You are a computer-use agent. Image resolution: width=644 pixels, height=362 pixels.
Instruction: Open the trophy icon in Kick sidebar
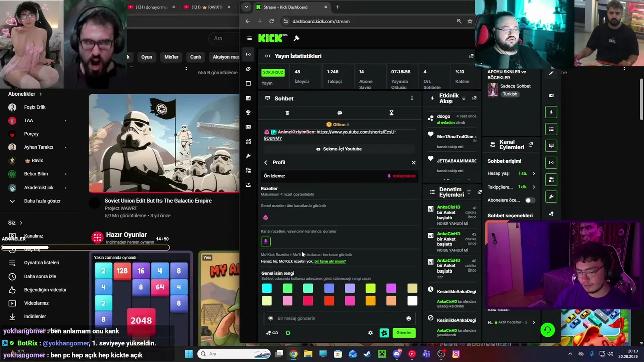248,112
